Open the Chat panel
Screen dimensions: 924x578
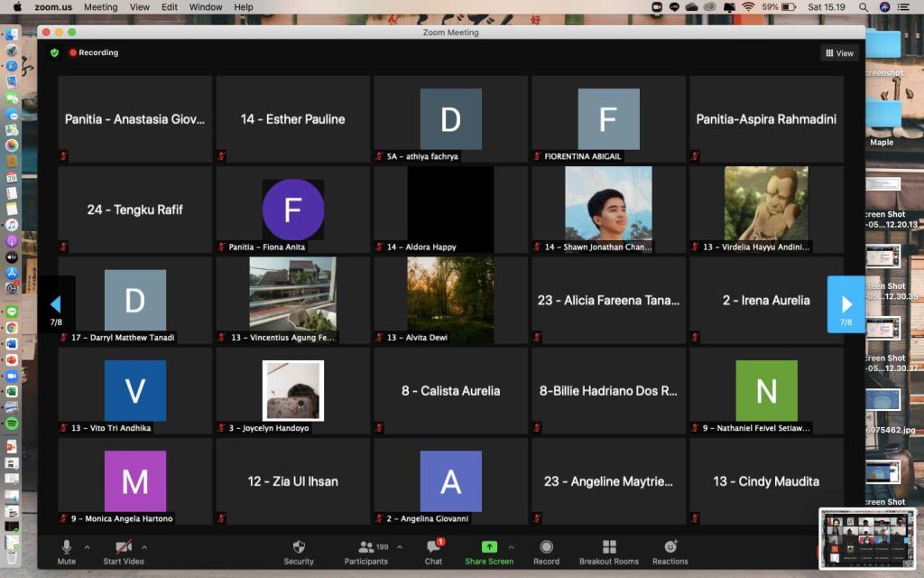433,547
